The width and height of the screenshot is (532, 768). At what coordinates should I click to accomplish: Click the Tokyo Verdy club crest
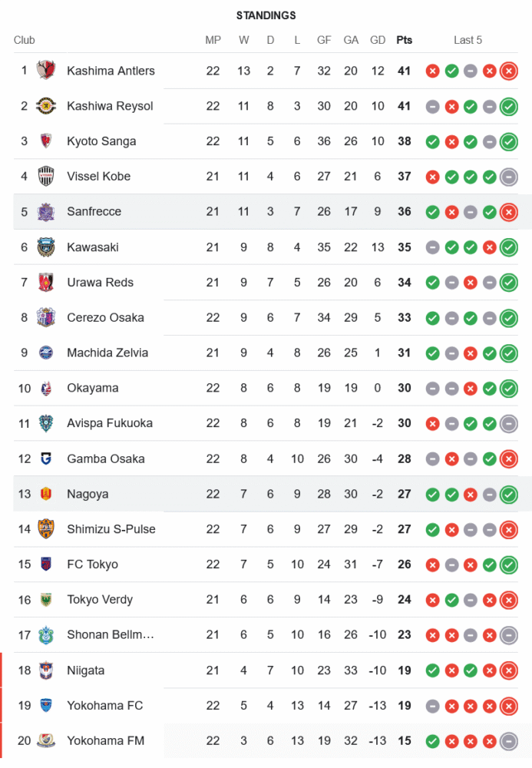tap(46, 600)
